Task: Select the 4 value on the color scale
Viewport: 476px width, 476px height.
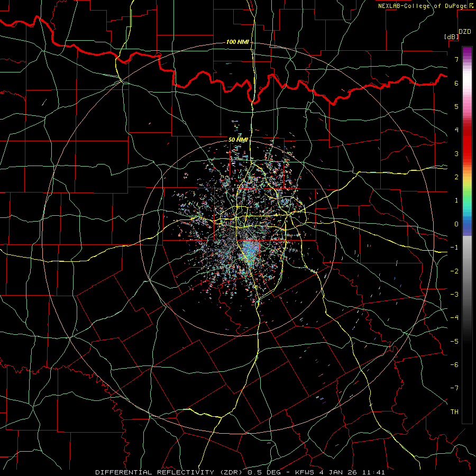Action: 456,130
